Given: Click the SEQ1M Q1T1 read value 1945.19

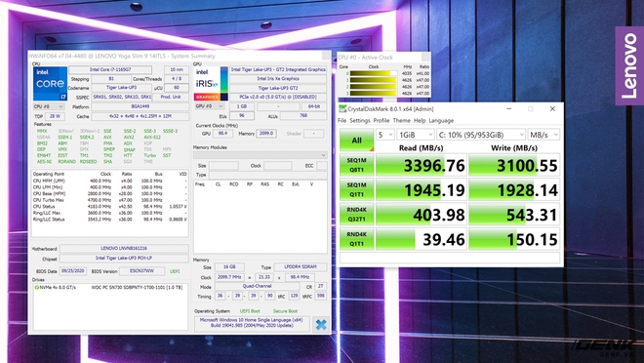Looking at the screenshot, I should click(x=421, y=189).
